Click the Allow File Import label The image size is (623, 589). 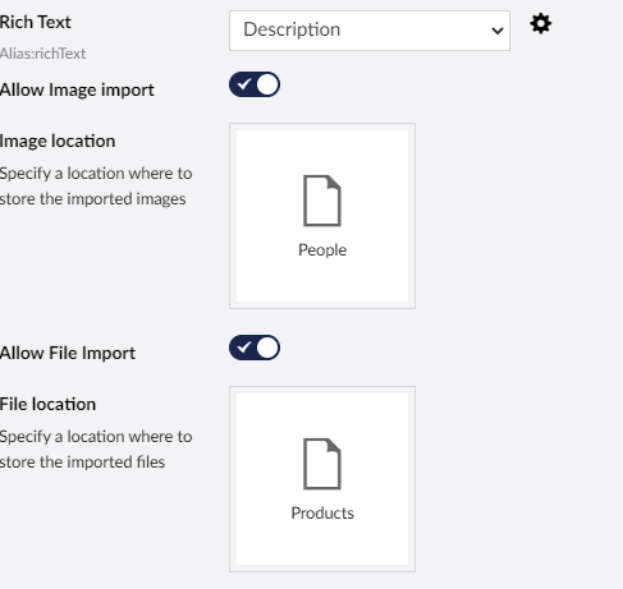(68, 353)
